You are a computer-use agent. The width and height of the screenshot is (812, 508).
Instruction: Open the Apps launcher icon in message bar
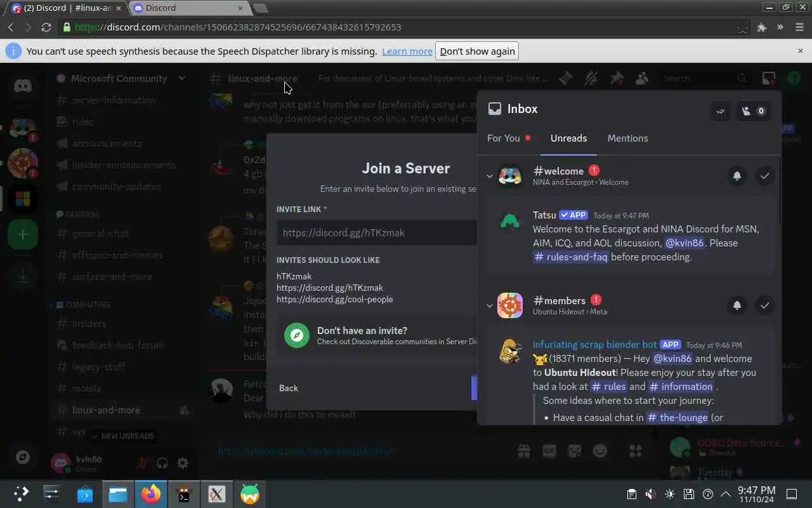(635, 451)
